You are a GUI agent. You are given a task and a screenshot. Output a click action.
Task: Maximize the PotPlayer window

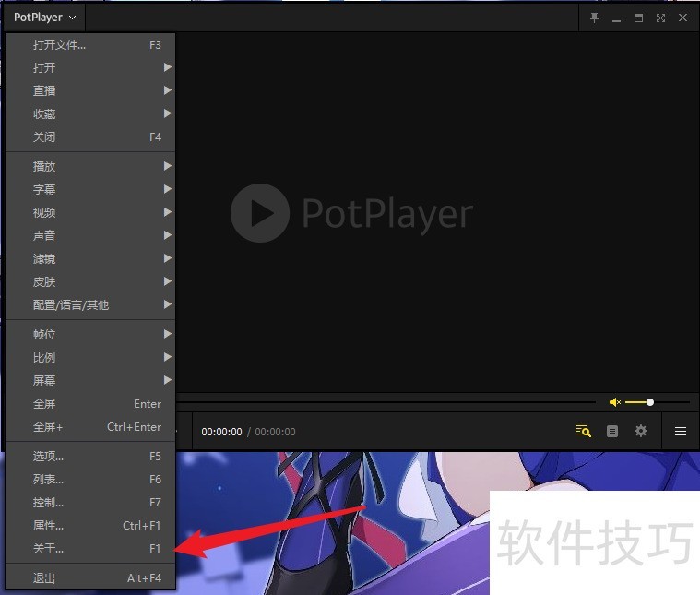click(639, 18)
